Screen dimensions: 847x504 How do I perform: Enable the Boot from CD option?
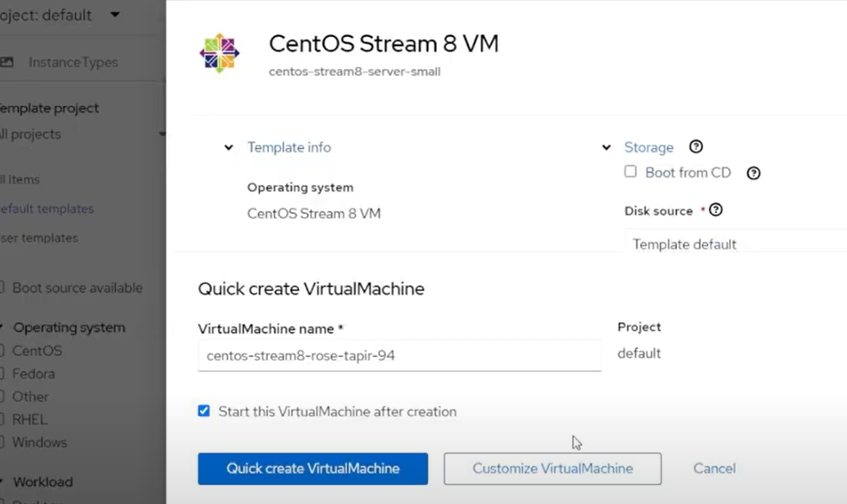click(631, 172)
